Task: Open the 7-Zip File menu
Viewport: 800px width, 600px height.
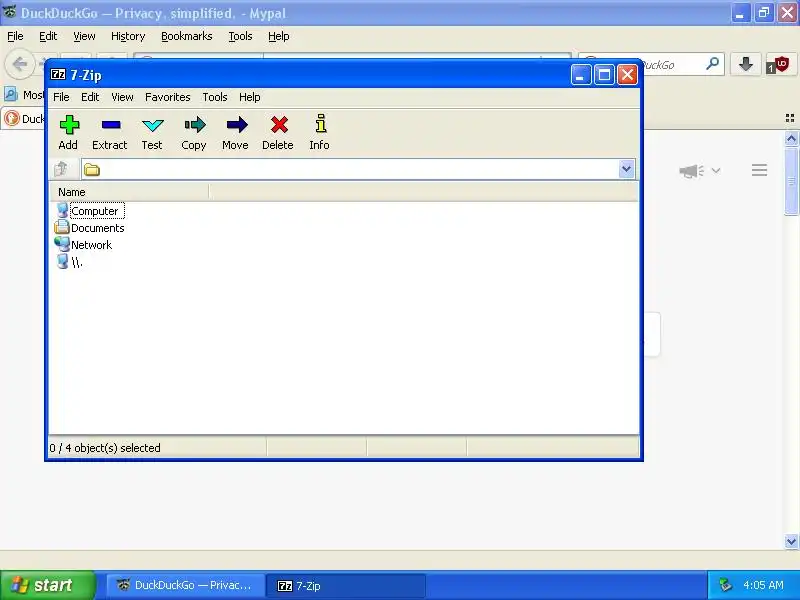Action: coord(61,97)
